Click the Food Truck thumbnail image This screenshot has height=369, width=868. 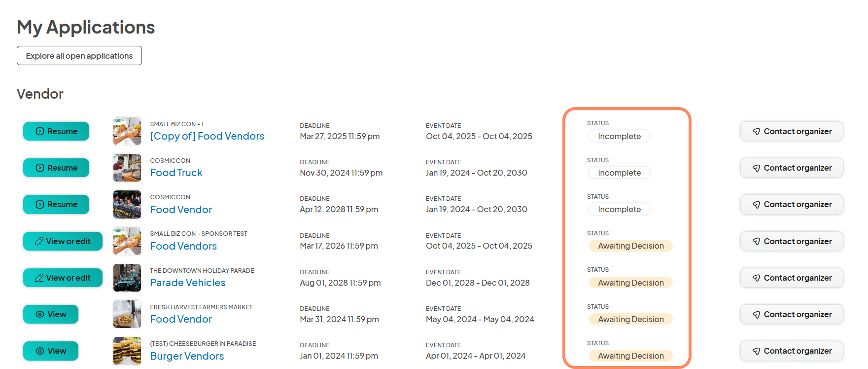pos(127,168)
